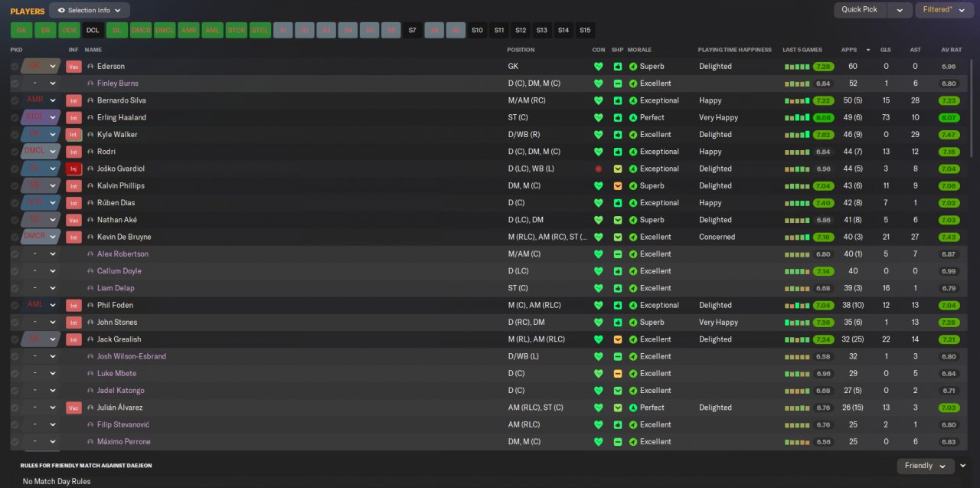Click the Int status icon for John Stones
The image size is (980, 488).
click(x=73, y=323)
